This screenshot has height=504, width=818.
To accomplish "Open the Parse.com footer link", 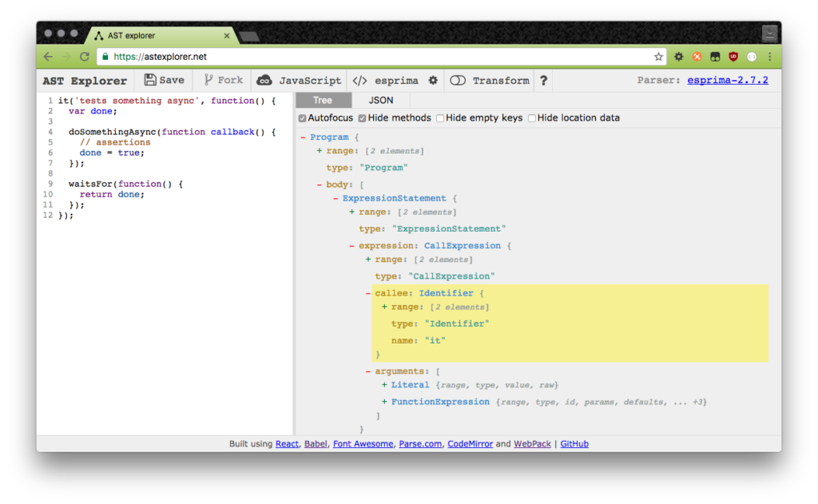I will click(420, 444).
